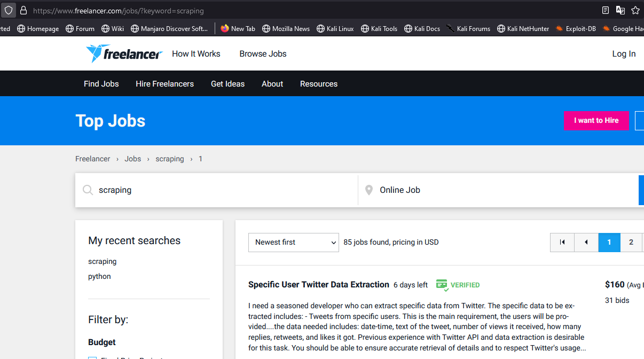Bookmark this page with the star icon
Image resolution: width=644 pixels, height=359 pixels.
coord(635,10)
